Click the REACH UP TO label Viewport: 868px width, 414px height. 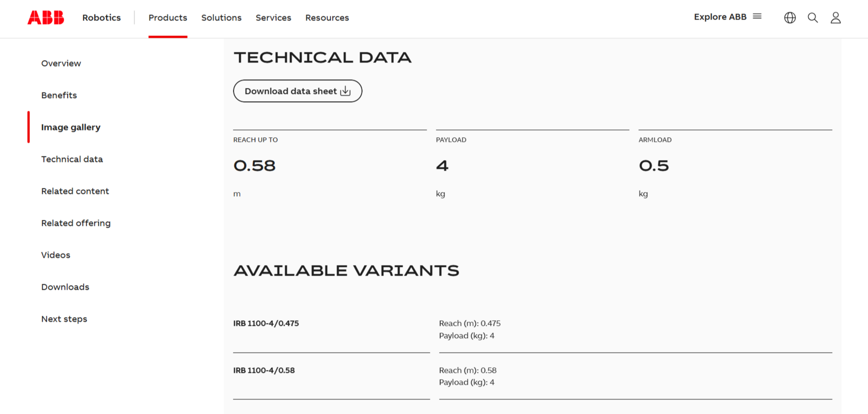coord(255,140)
